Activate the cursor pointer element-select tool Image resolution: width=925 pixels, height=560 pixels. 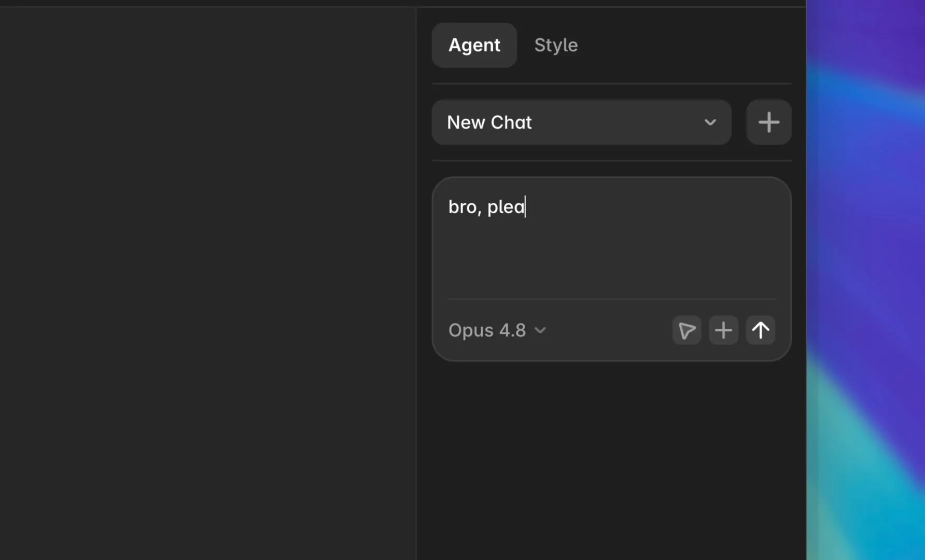(x=686, y=330)
